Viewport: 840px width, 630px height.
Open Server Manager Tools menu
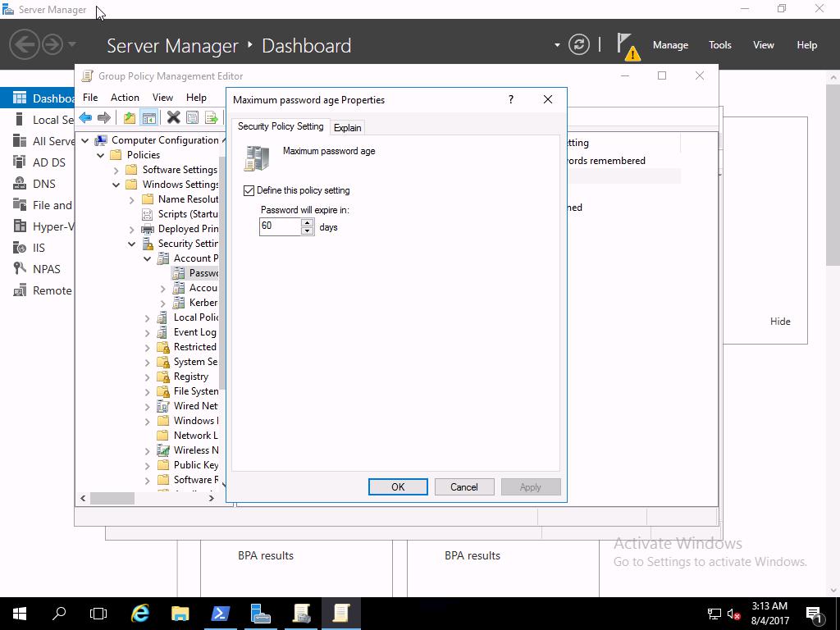[x=719, y=45]
